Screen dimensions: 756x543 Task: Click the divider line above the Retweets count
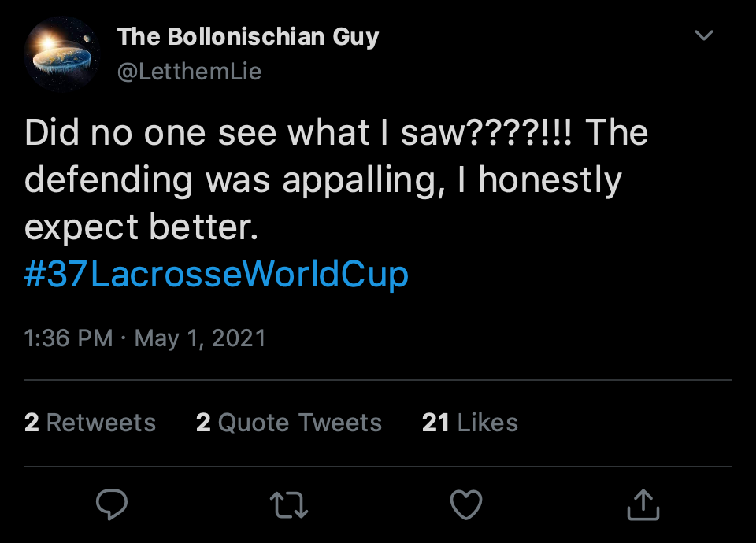click(378, 380)
